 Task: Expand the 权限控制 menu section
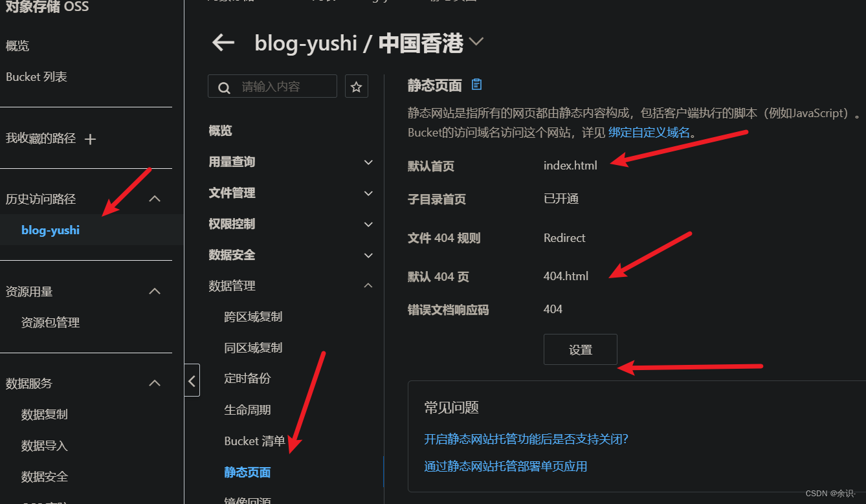pyautogui.click(x=291, y=224)
